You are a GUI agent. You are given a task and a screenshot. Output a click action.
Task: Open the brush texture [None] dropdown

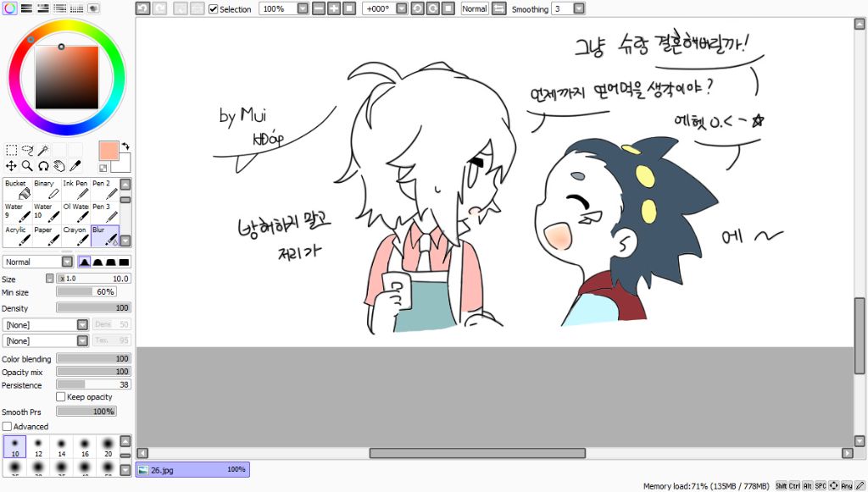point(46,340)
